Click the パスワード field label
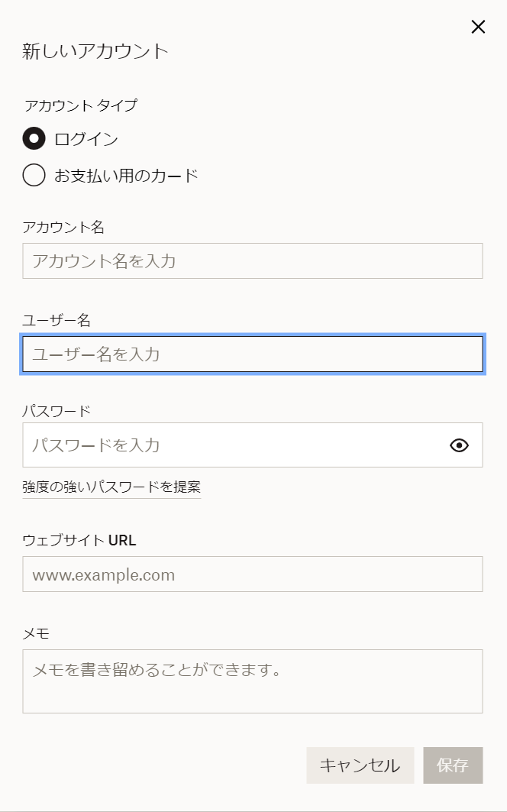 (x=57, y=411)
